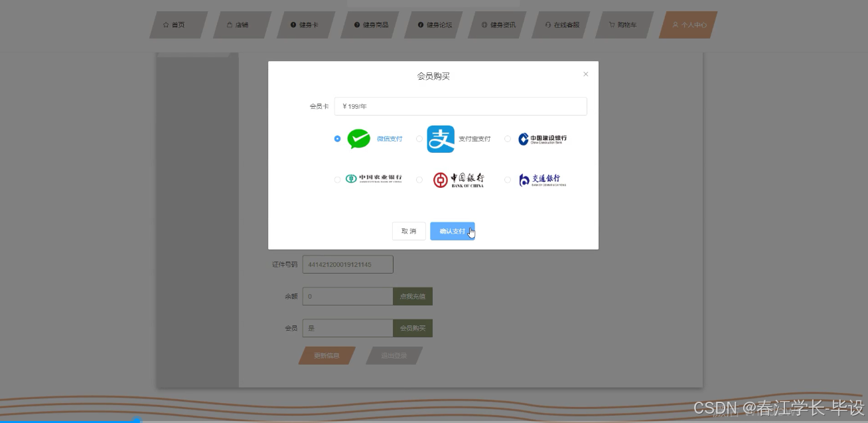The width and height of the screenshot is (868, 423).
Task: Close the 会员购买 dialog
Action: click(x=585, y=74)
